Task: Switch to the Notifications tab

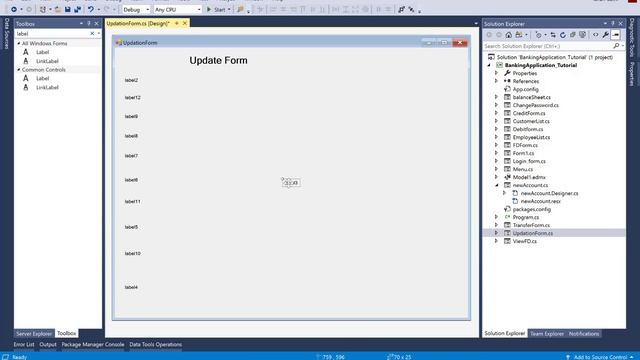Action: click(x=584, y=334)
